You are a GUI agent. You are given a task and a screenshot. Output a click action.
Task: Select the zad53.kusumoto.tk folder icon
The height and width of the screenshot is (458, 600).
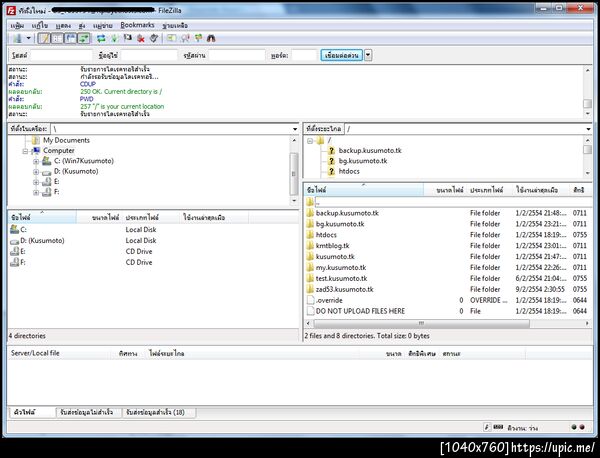pyautogui.click(x=310, y=289)
